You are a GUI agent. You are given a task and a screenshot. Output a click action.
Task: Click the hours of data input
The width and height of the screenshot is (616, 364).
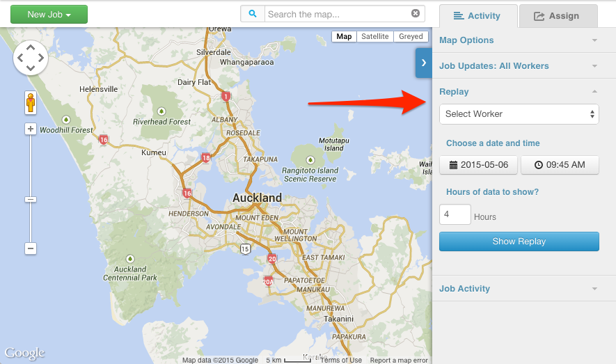(x=455, y=214)
